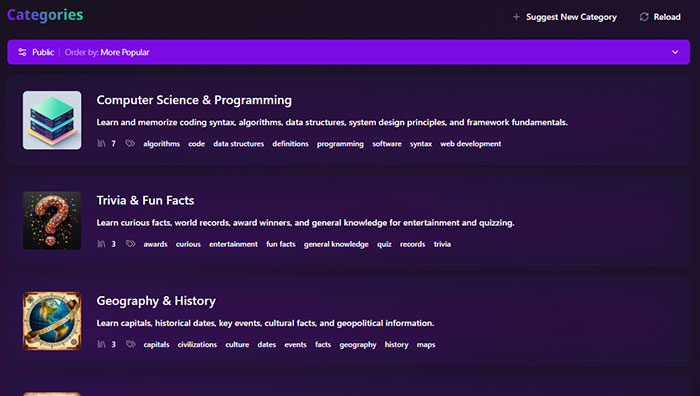
Task: Click the quiz tag
Action: (x=384, y=244)
